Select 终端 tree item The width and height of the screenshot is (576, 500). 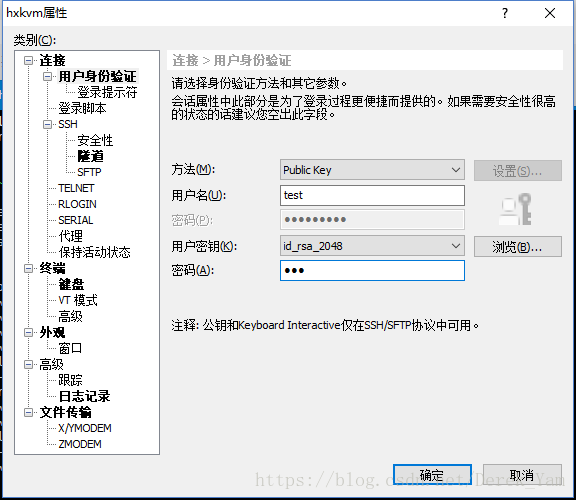(53, 268)
